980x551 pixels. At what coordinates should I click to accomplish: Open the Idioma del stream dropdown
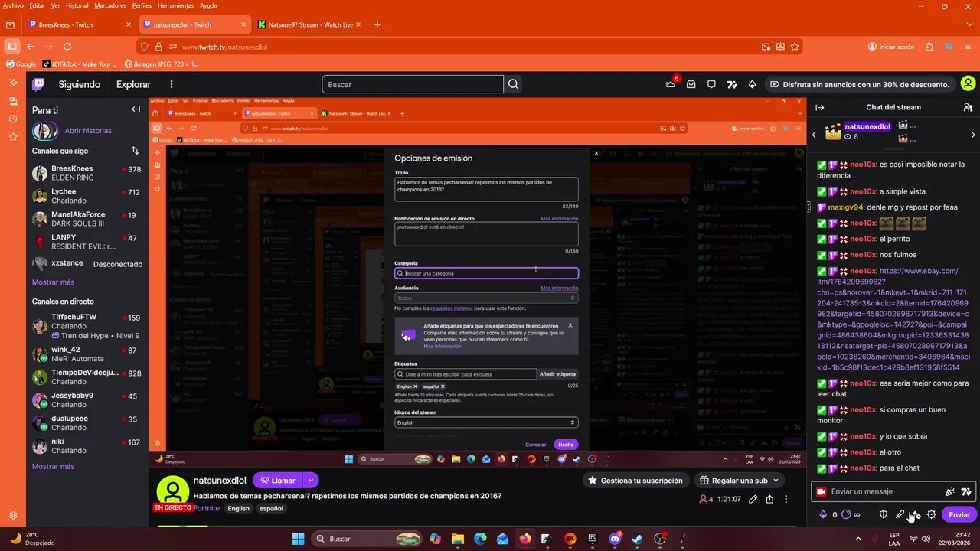tap(486, 422)
